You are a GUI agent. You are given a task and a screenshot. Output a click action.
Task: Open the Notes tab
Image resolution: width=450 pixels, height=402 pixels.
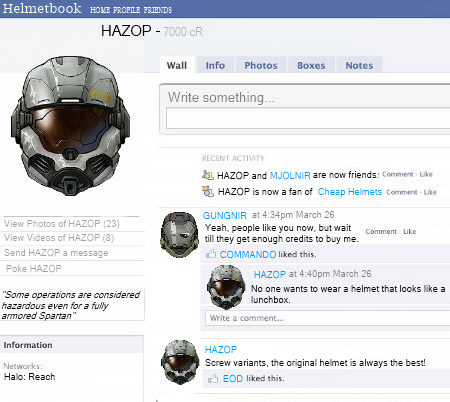[359, 65]
